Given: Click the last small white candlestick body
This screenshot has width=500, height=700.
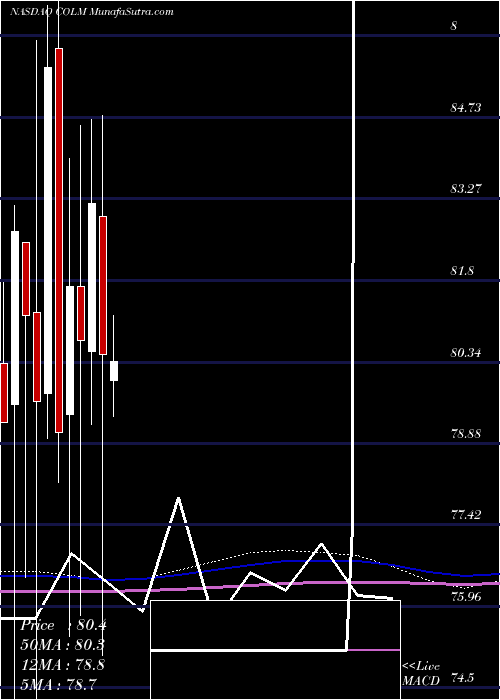Looking at the screenshot, I should point(114,371).
